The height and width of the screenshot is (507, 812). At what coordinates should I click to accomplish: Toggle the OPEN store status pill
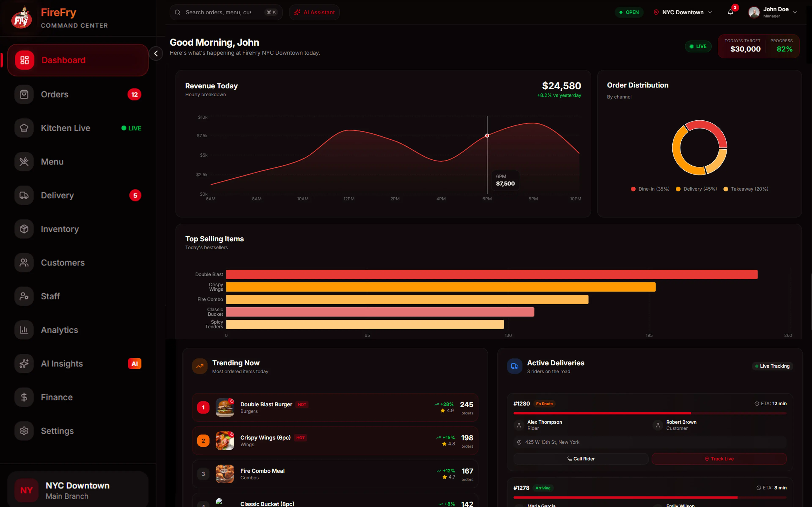pos(629,12)
